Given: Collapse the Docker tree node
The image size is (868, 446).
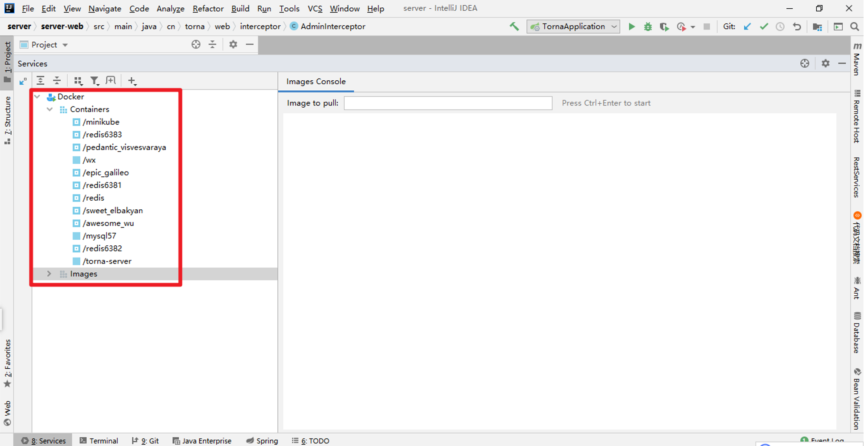Looking at the screenshot, I should tap(37, 96).
